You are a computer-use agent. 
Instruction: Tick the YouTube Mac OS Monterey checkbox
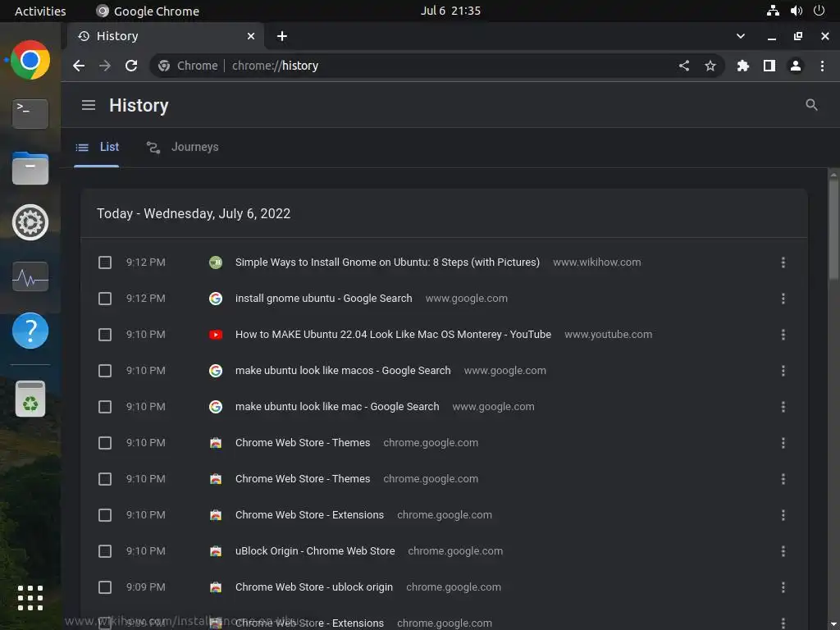(x=105, y=335)
